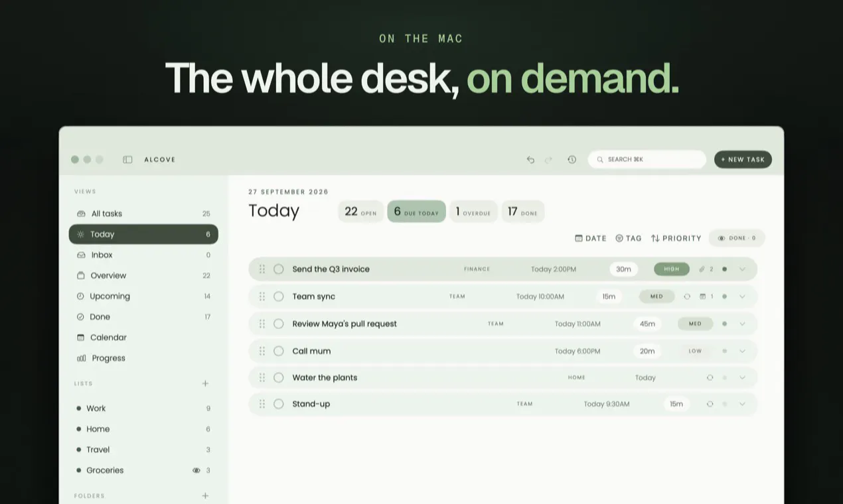
Task: Expand the Send the Q3 invoice row
Action: [742, 269]
